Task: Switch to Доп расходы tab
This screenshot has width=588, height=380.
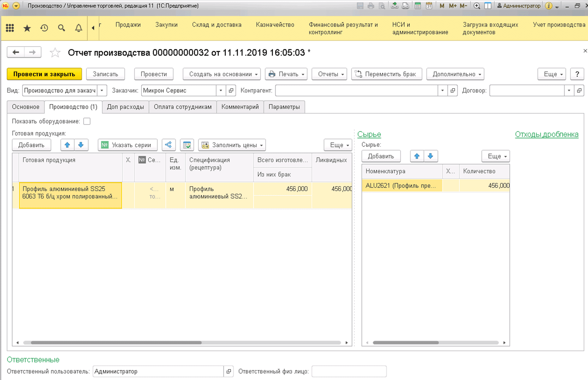Action: pos(125,107)
